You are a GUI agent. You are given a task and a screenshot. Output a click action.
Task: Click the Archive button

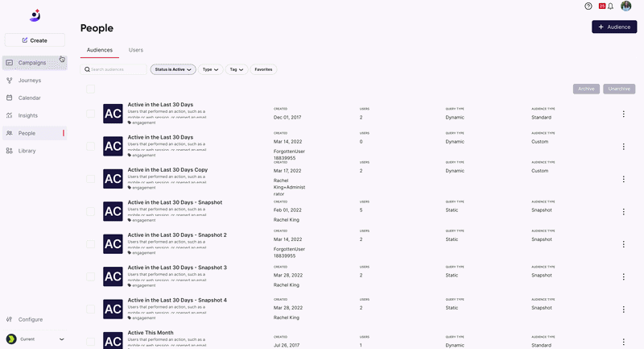(586, 89)
